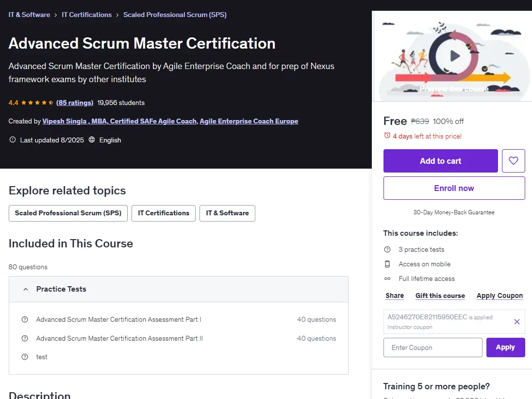The width and height of the screenshot is (532, 399).
Task: Click the globe icon next to English
Action: coord(92,139)
